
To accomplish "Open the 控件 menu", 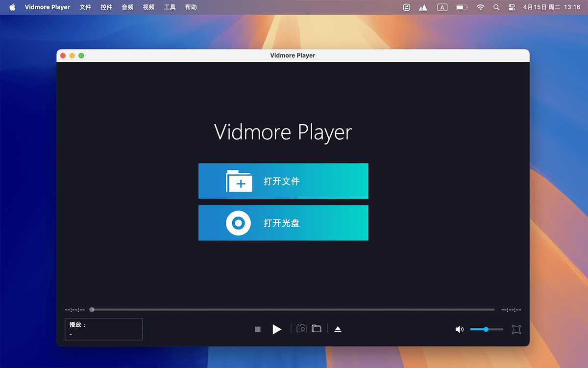I will [106, 7].
